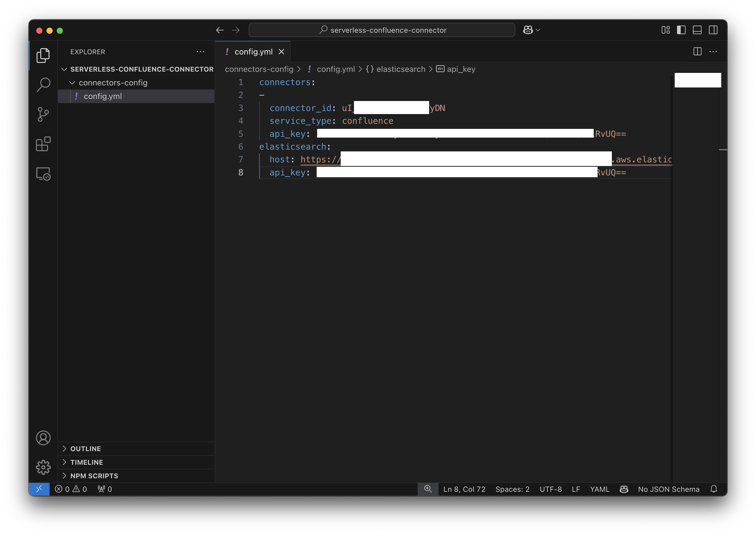Click the EXPLORER panel title
Screen dimensions: 756x534
pyautogui.click(x=88, y=52)
